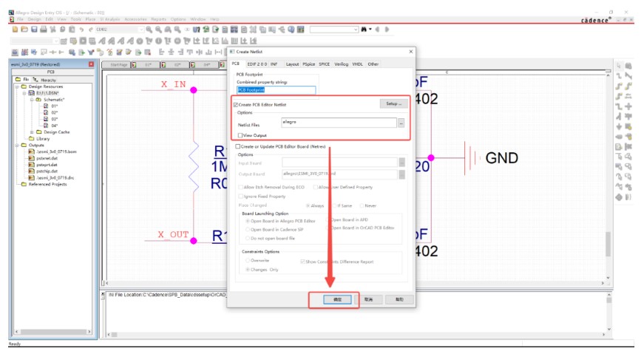Click the Netlist Files allegro input field
This screenshot has width=644, height=351.
(339, 123)
